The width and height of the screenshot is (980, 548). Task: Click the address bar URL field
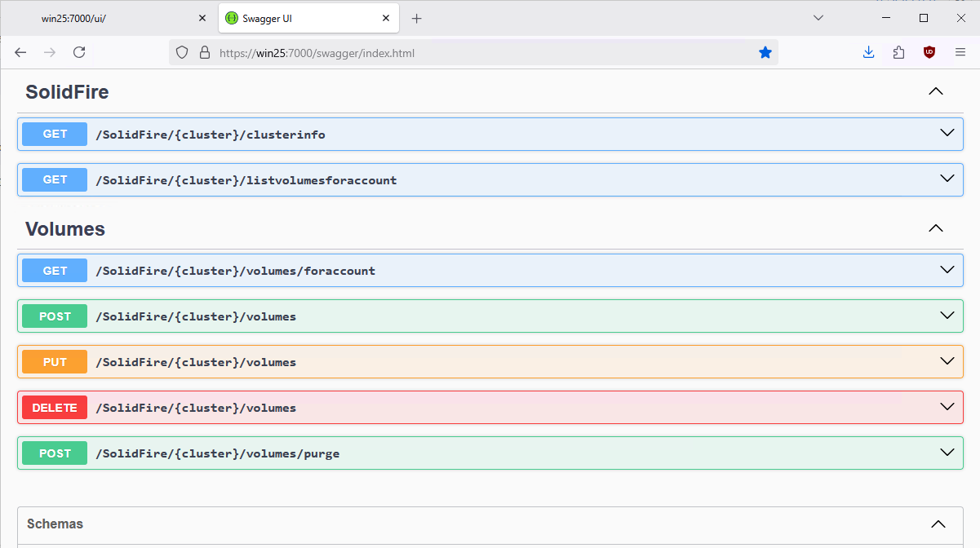click(x=473, y=52)
